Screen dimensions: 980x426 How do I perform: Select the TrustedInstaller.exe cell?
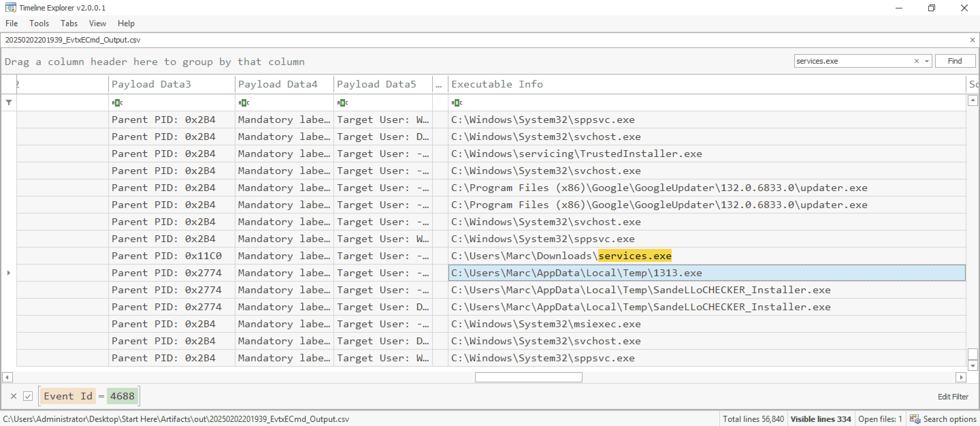click(707, 154)
